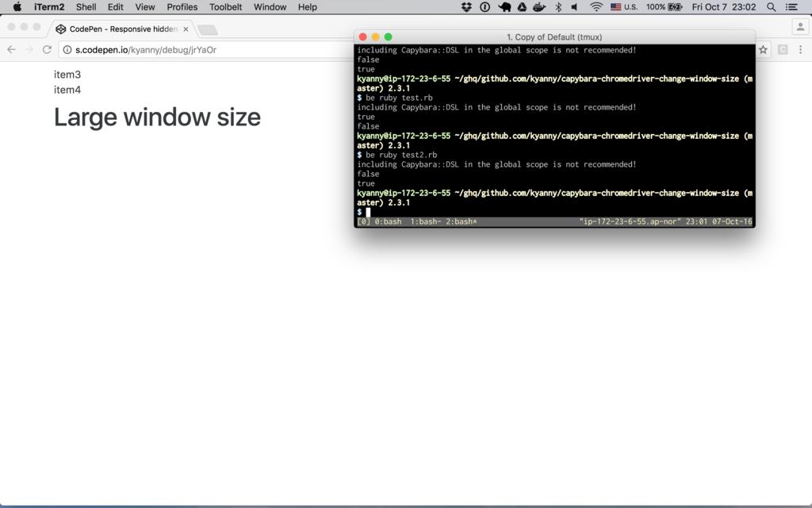Open the Toolbelt menu

click(225, 6)
